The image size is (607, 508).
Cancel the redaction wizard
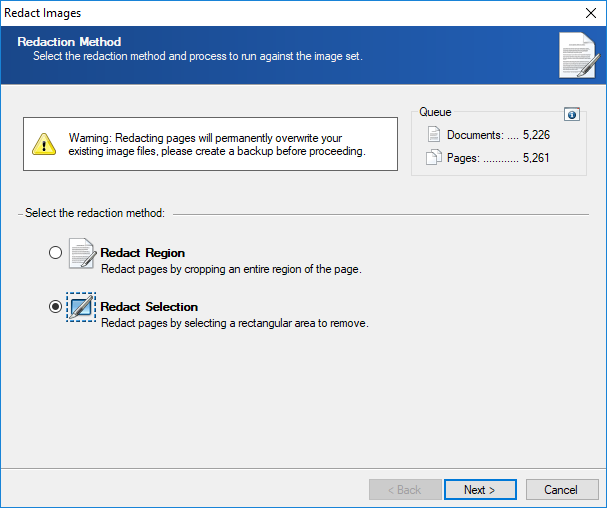click(x=560, y=490)
